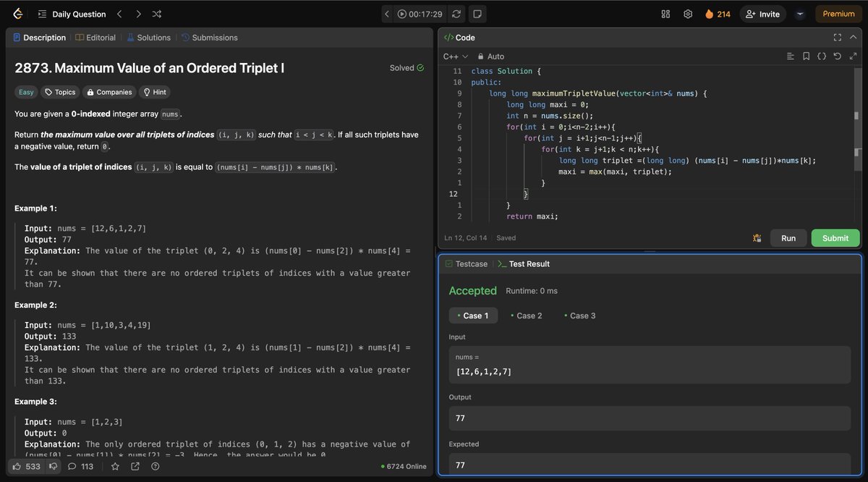Click the 6724 Online indicator

[x=404, y=467]
